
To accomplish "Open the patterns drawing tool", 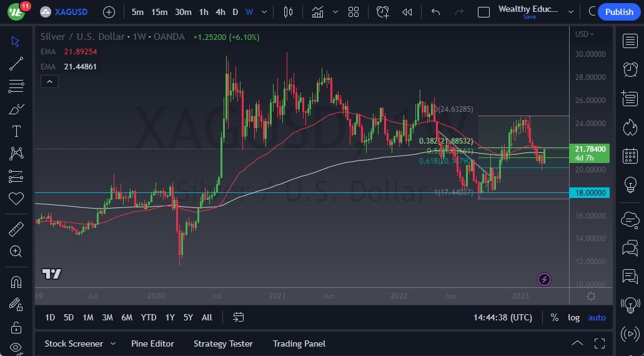I will [16, 154].
